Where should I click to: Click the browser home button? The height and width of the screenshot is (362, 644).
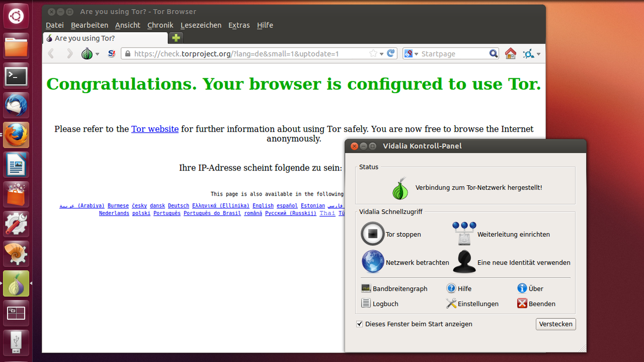click(510, 53)
